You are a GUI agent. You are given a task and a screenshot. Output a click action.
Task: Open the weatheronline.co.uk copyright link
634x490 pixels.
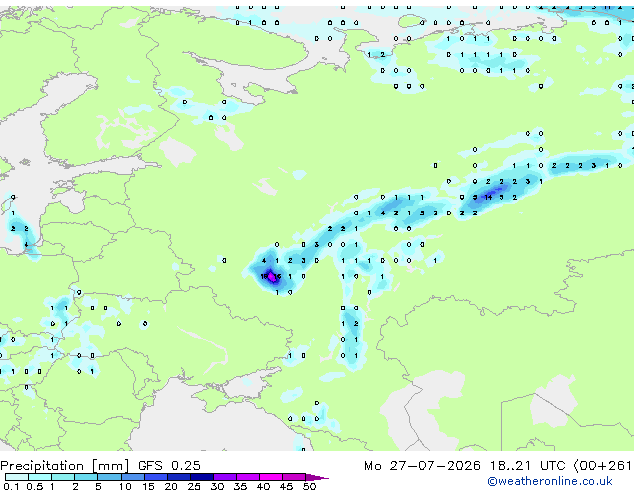[x=549, y=481]
